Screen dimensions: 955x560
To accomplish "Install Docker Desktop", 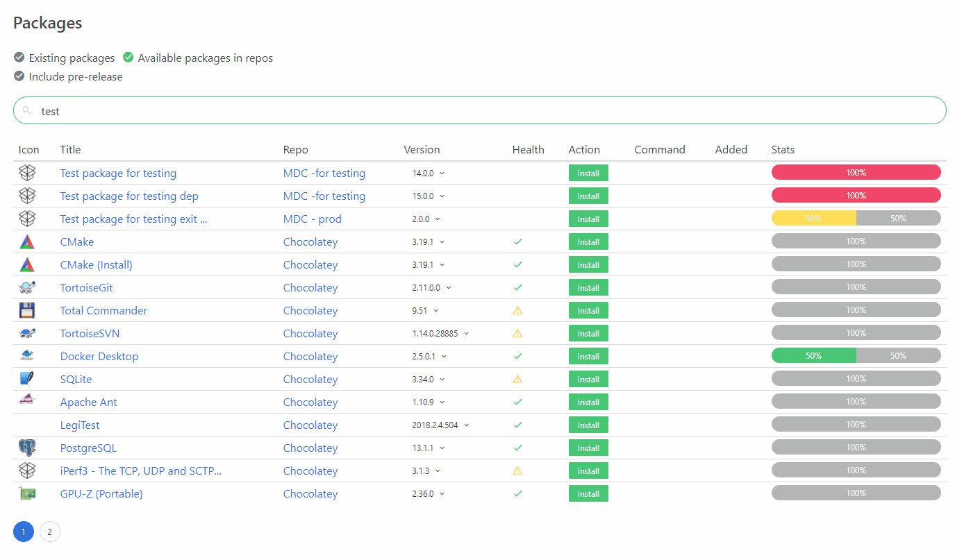I will click(588, 356).
